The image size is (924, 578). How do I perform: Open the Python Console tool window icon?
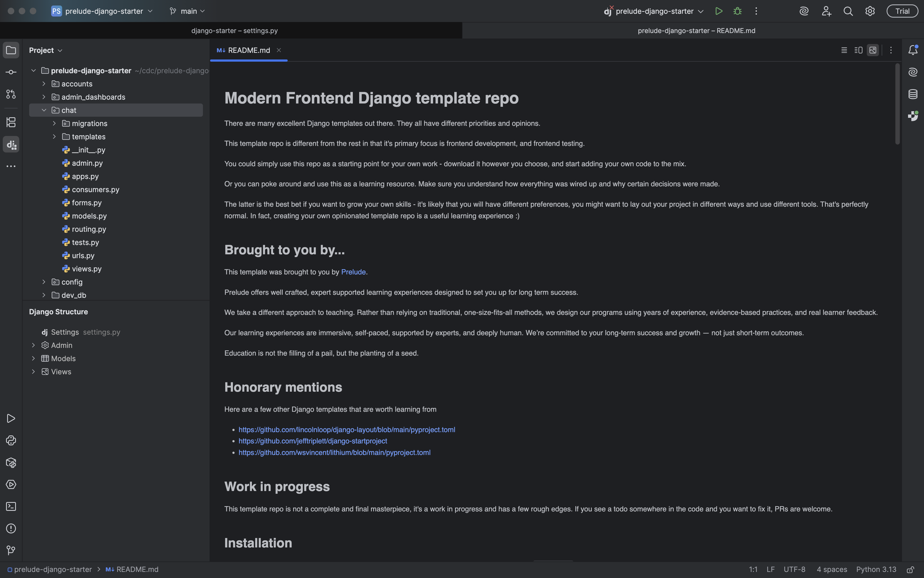click(11, 440)
